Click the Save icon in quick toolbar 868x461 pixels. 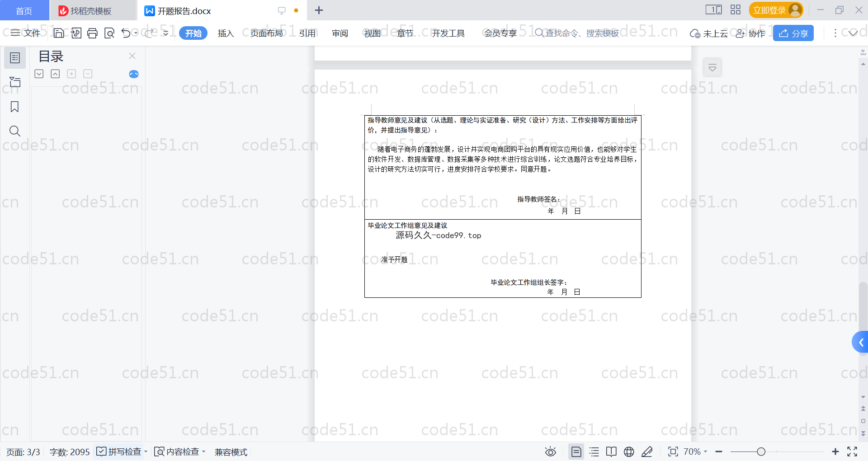point(59,33)
